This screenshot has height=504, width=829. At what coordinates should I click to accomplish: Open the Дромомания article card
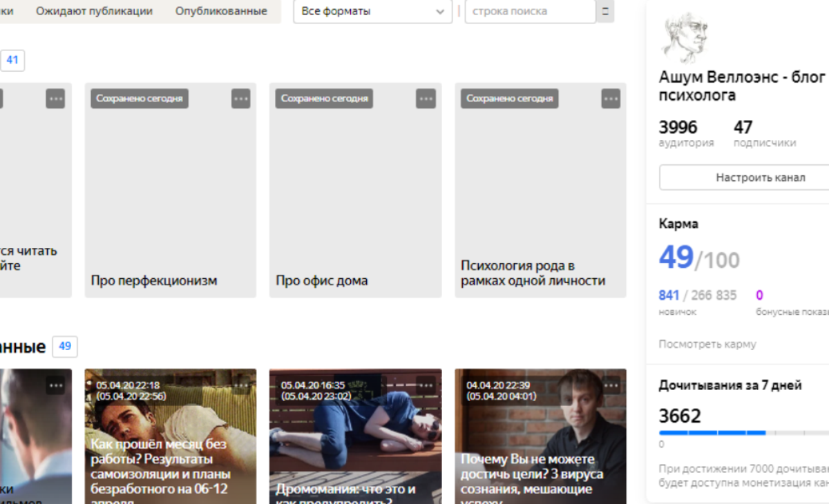click(x=356, y=436)
